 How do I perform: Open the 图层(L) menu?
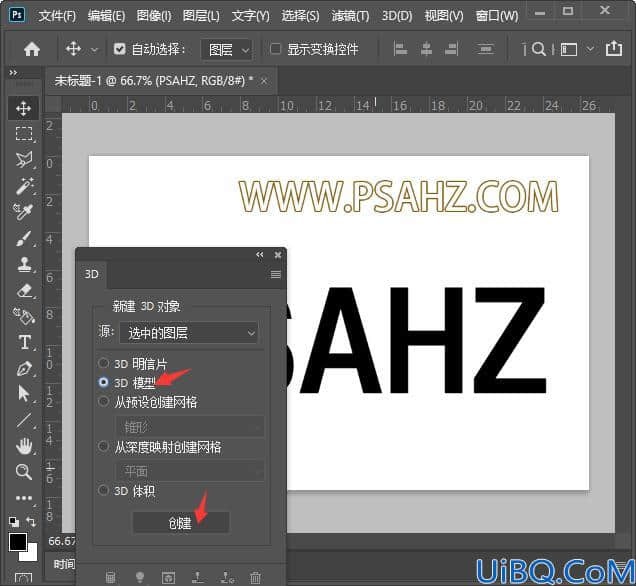tap(201, 16)
